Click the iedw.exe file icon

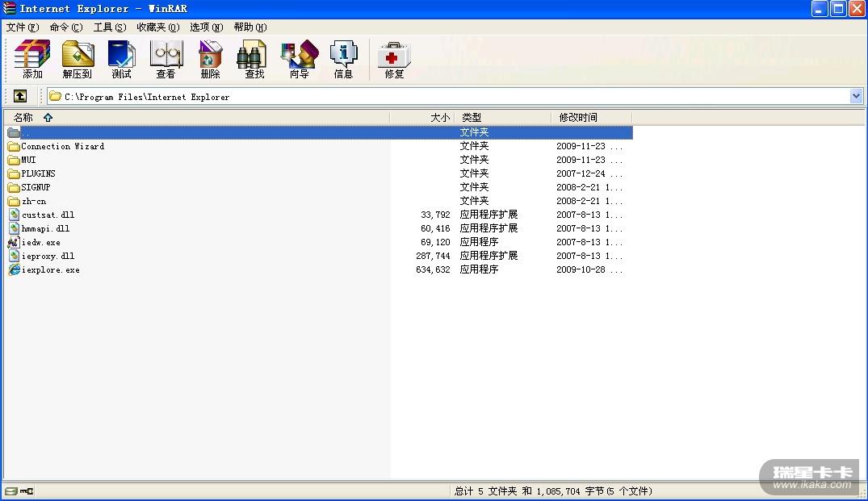click(x=14, y=242)
